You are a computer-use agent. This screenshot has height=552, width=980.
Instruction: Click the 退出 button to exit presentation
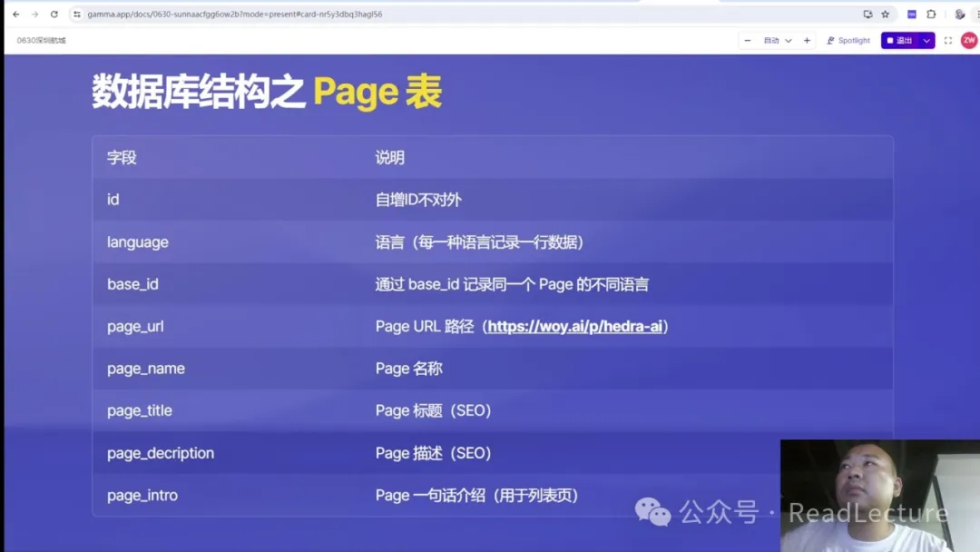[x=899, y=41]
